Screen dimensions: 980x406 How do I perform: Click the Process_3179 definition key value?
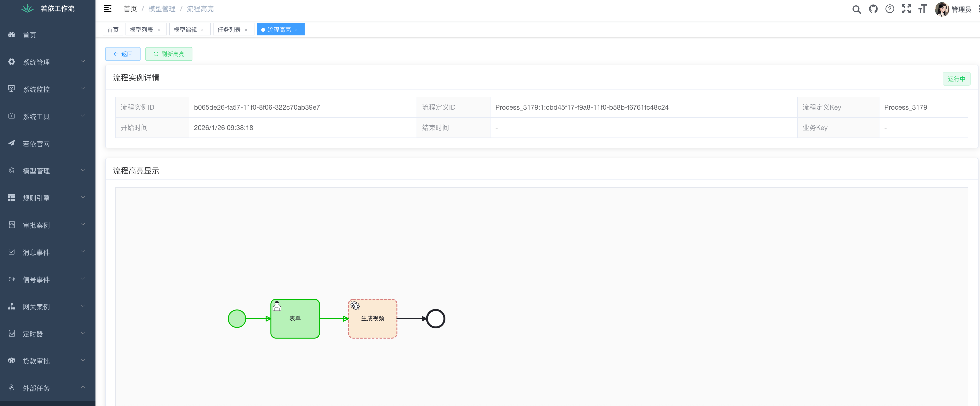click(x=905, y=107)
